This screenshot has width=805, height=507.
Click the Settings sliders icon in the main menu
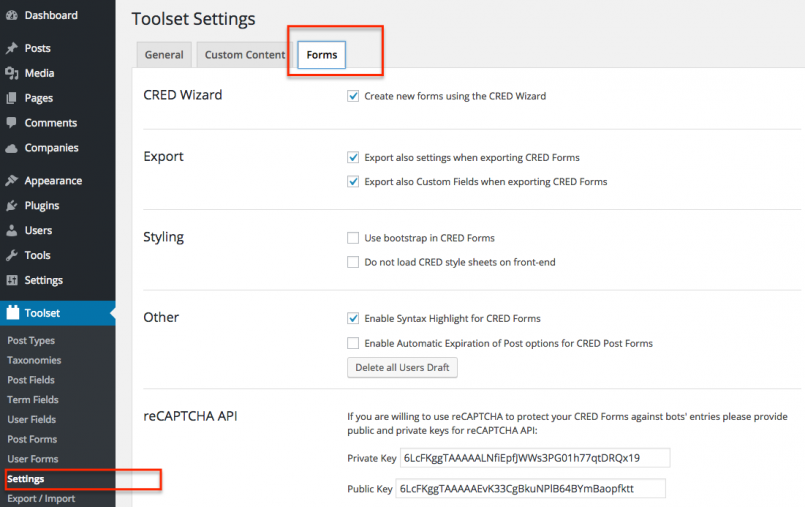12,280
